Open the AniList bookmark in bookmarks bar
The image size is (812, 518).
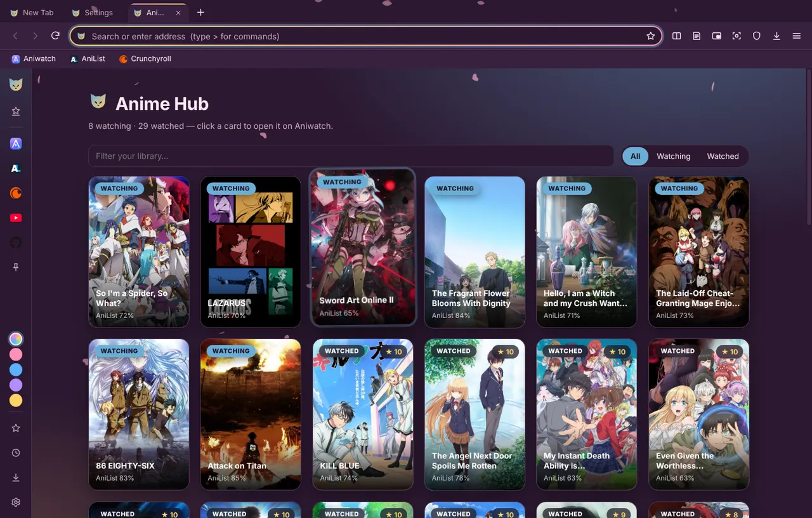tap(88, 58)
